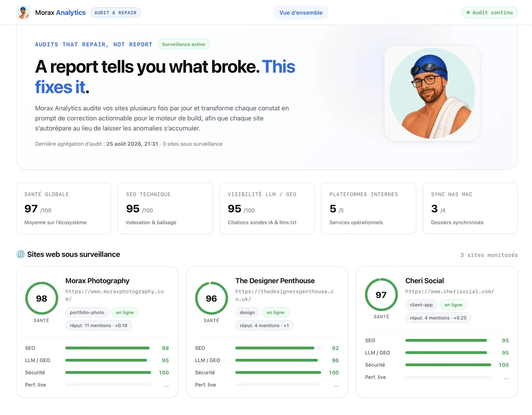Click the portfolio-photo tag
Viewport: 532px width, 415px height.
pos(87,312)
